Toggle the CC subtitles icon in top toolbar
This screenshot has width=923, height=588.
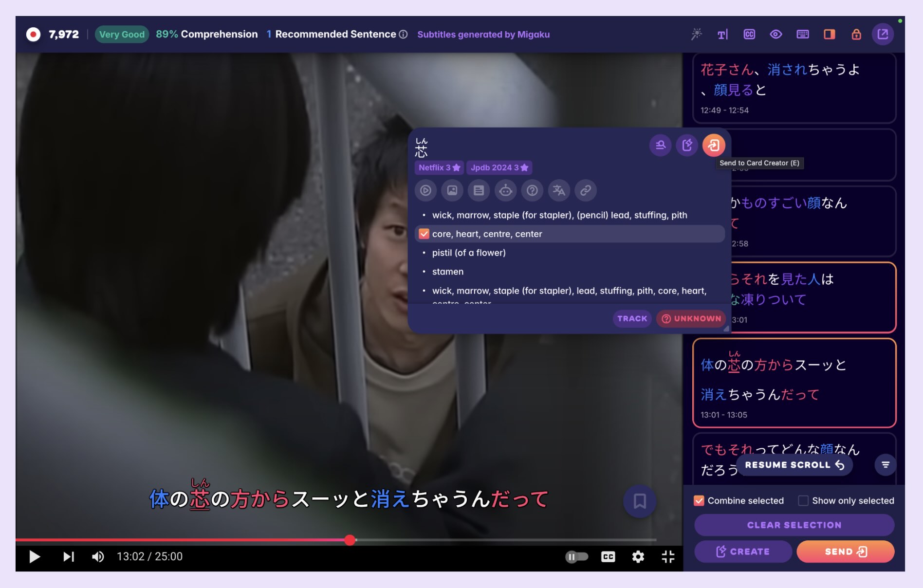749,34
